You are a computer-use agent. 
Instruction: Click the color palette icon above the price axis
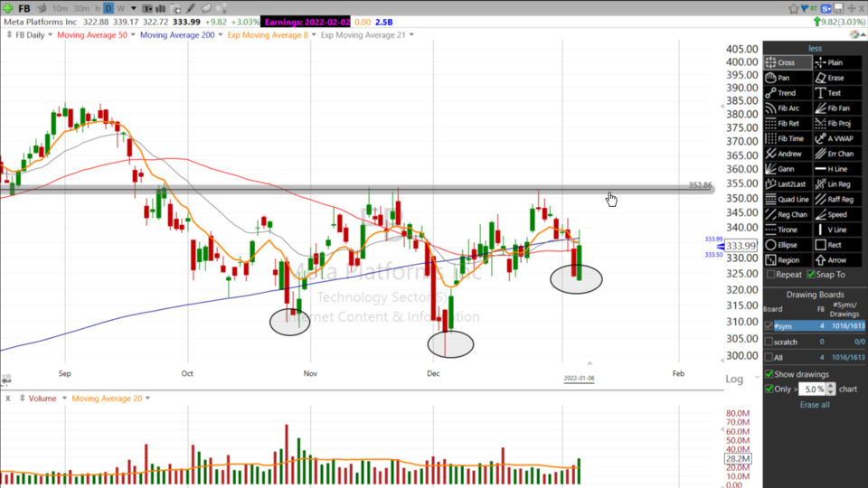pos(854,35)
